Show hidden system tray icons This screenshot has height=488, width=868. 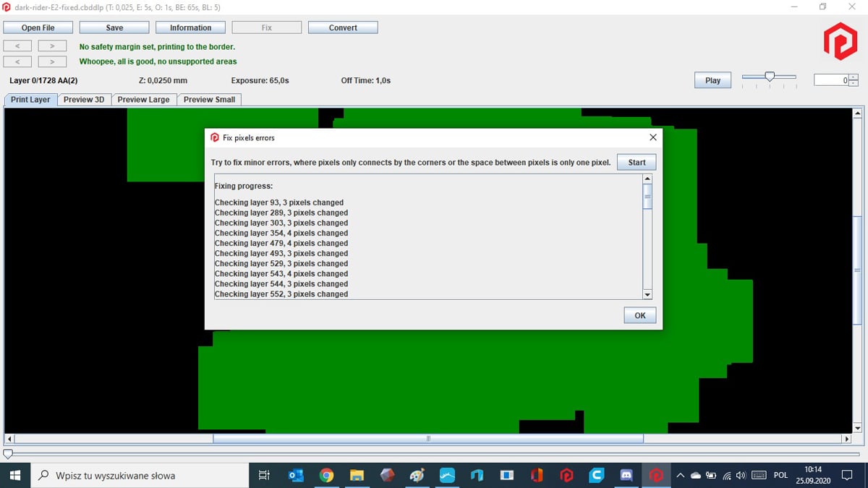tap(680, 475)
